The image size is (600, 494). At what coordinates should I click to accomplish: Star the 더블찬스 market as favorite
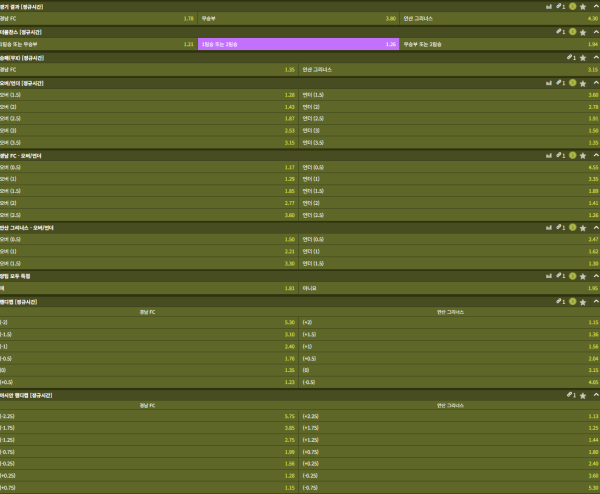(x=583, y=31)
